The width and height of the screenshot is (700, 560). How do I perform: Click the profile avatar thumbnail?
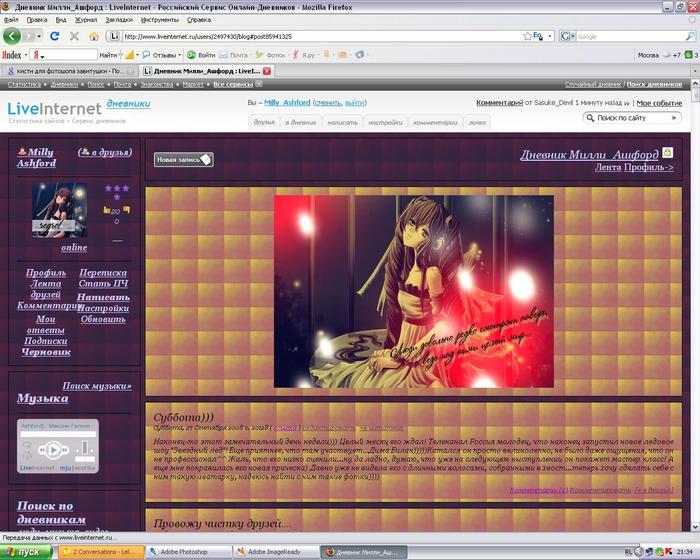tap(59, 209)
